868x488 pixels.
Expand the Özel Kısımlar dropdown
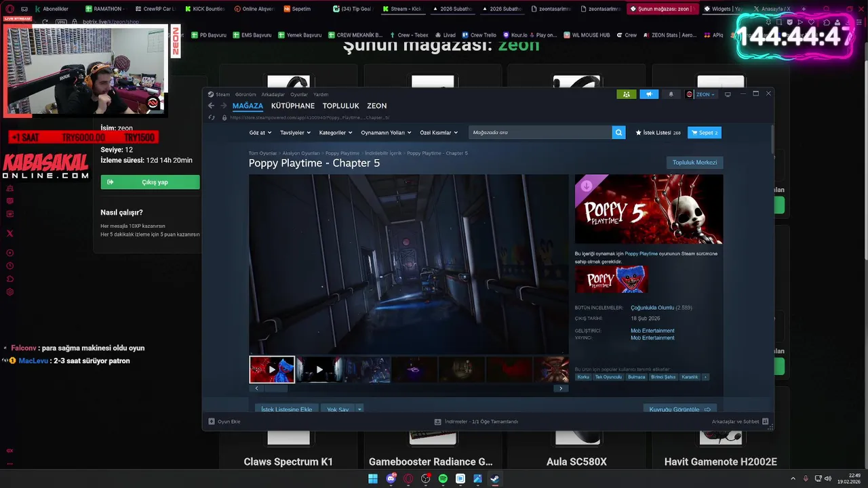click(439, 133)
